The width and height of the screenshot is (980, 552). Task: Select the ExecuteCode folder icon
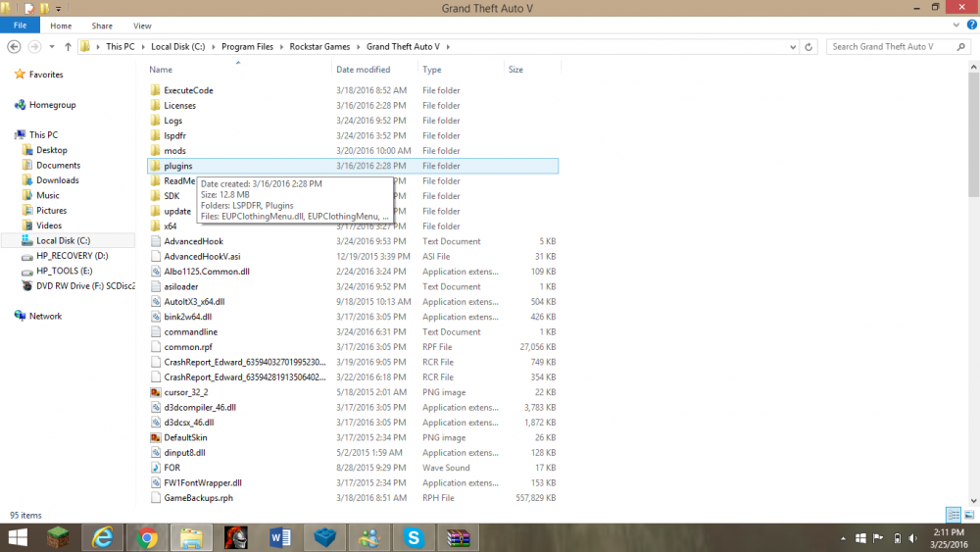[x=155, y=90]
